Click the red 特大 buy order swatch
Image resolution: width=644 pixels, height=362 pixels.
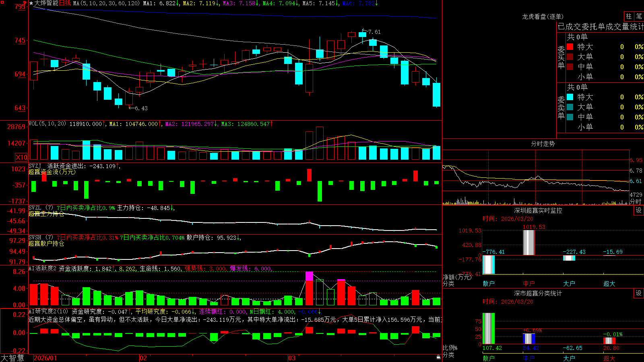tap(570, 47)
